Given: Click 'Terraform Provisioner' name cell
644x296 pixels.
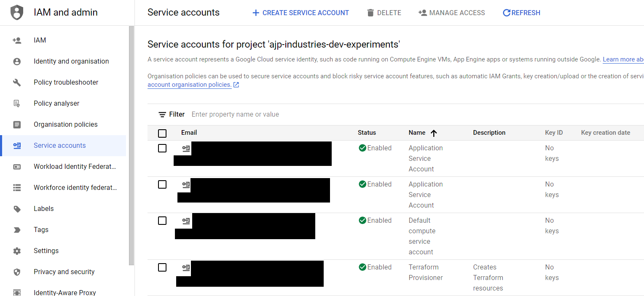Looking at the screenshot, I should 426,272.
